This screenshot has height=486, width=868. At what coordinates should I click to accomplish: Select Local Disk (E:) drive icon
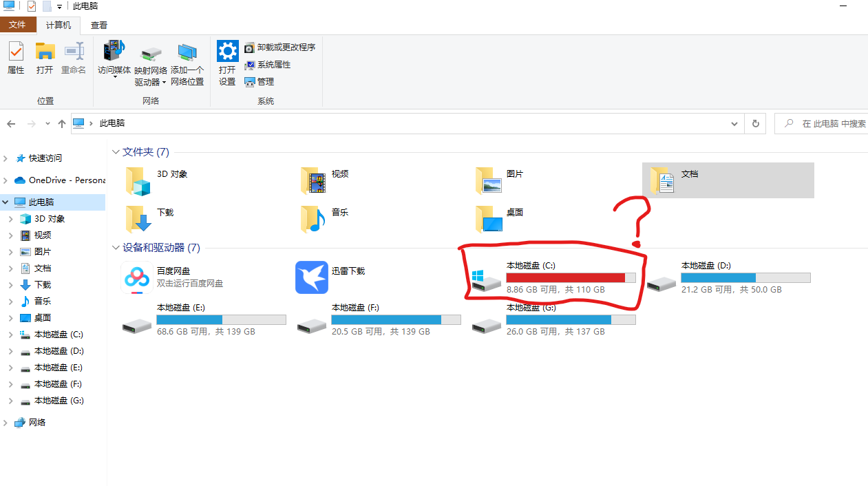(x=137, y=325)
